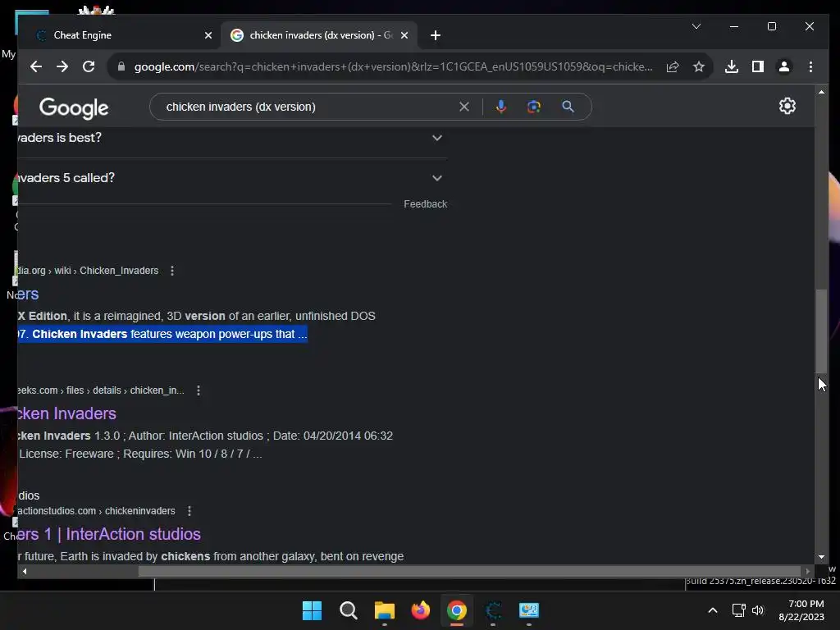840x630 pixels.
Task: Open File Explorer from taskbar
Action: tap(384, 610)
